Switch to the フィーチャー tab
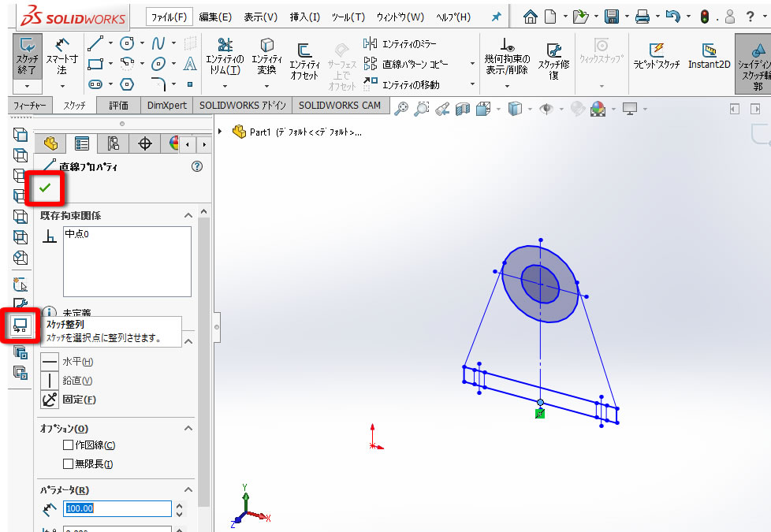The height and width of the screenshot is (532, 771). (30, 106)
